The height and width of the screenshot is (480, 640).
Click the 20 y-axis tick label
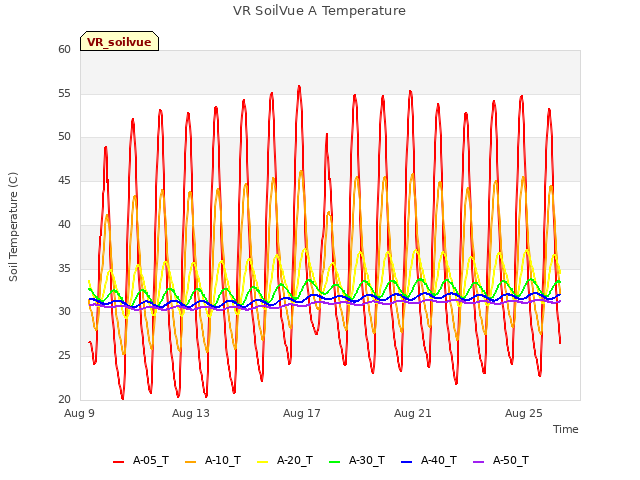[64, 399]
